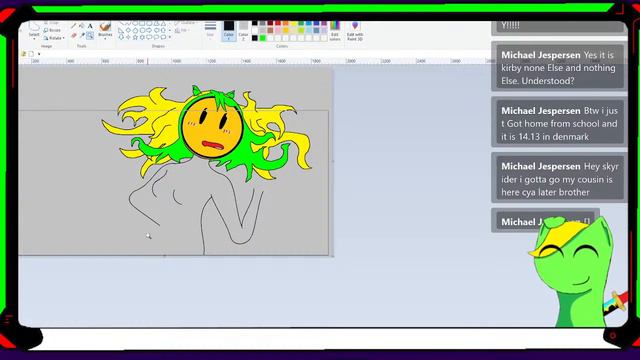Screen dimensions: 640x360
Task: Click the second Quick Access toolbar icon
Action: [x=31, y=53]
